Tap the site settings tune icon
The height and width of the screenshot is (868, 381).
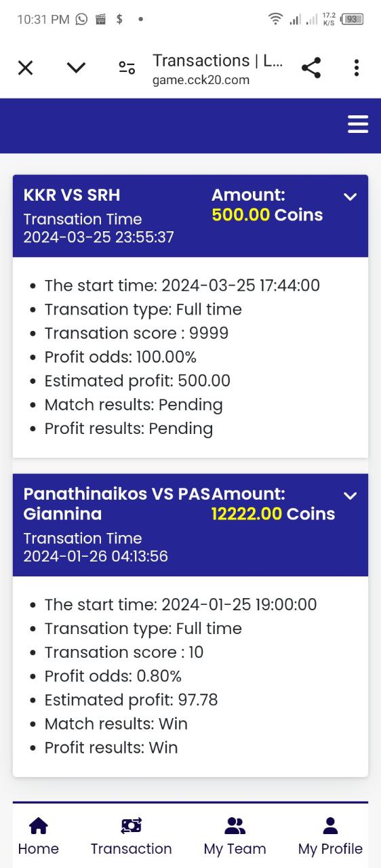pyautogui.click(x=127, y=68)
